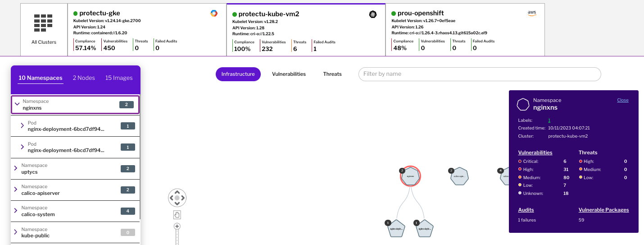Close the nginxns details panel
Image resolution: width=644 pixels, height=245 pixels.
point(622,100)
